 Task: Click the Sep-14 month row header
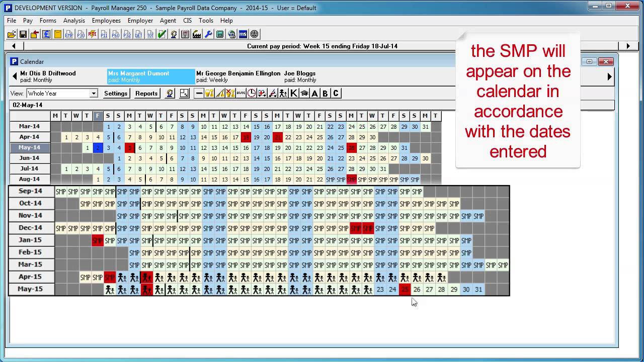pyautogui.click(x=30, y=191)
